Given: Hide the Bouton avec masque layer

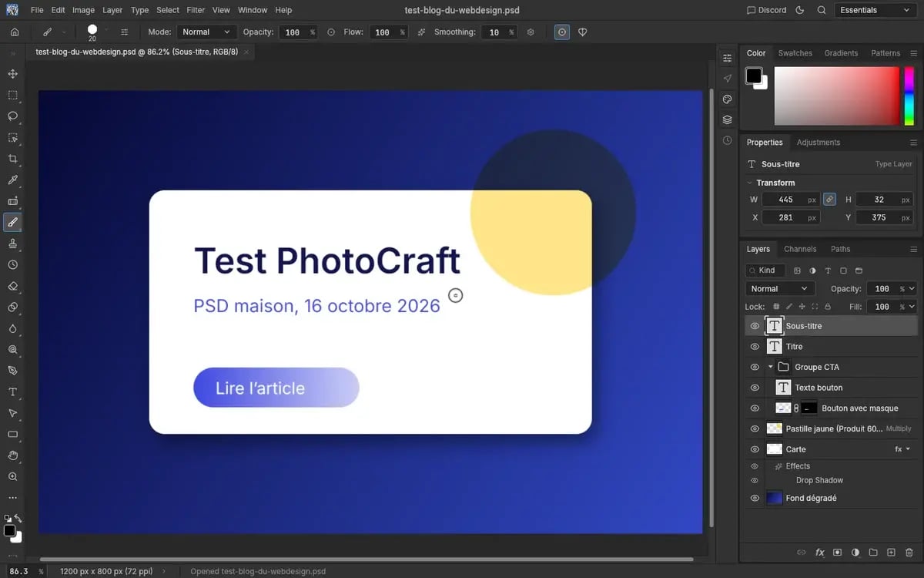Looking at the screenshot, I should pyautogui.click(x=755, y=408).
